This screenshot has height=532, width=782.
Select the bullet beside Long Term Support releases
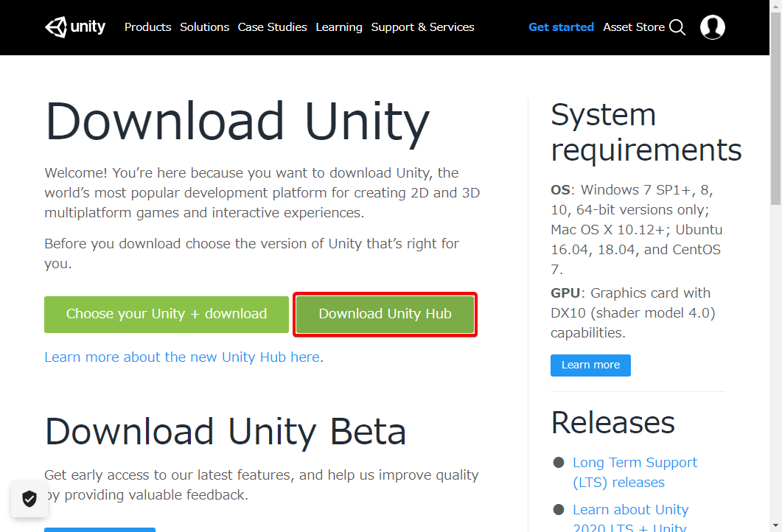click(x=558, y=463)
